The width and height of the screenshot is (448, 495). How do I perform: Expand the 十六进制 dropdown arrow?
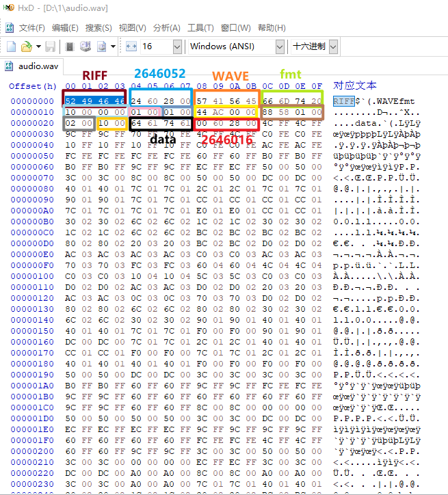click(333, 46)
